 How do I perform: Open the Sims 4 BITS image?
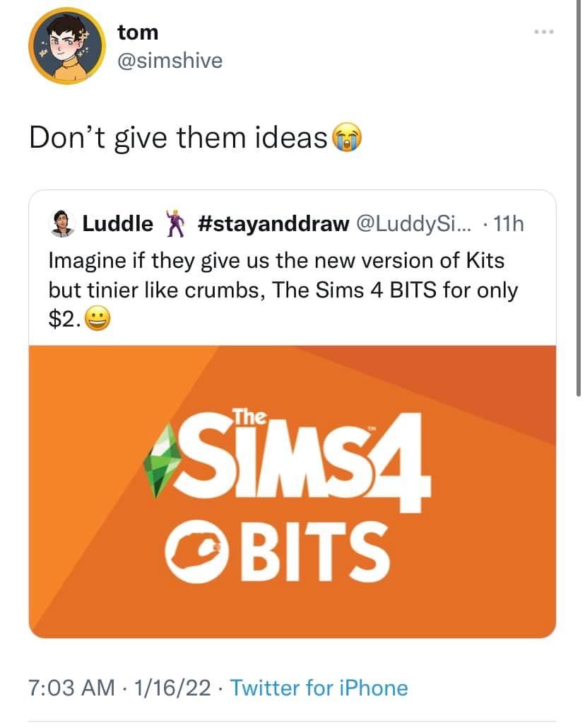[x=292, y=492]
